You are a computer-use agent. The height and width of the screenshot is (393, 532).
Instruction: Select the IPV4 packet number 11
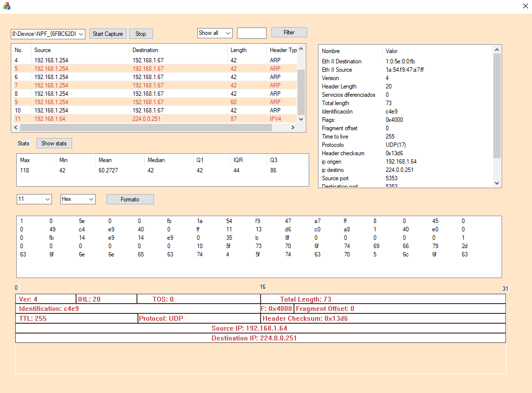tap(98, 118)
